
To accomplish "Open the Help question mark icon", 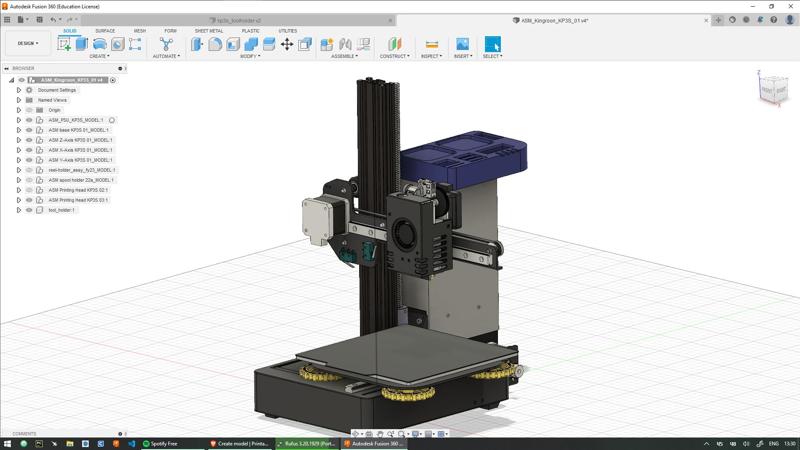I will pyautogui.click(x=773, y=20).
